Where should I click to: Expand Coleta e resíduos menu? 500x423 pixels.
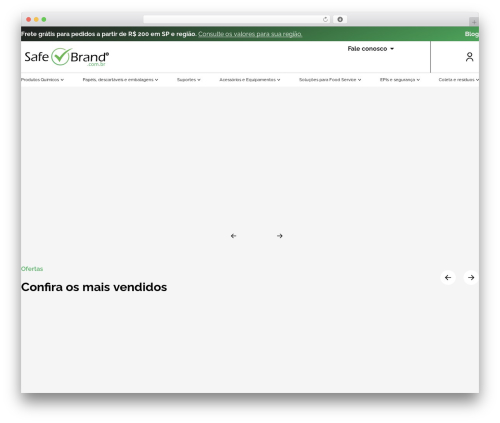pos(459,80)
